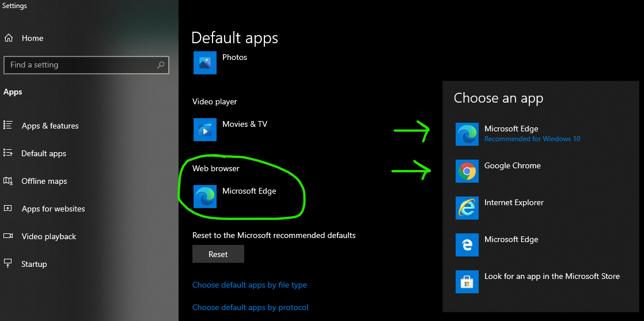Change the Photos default app

221,63
